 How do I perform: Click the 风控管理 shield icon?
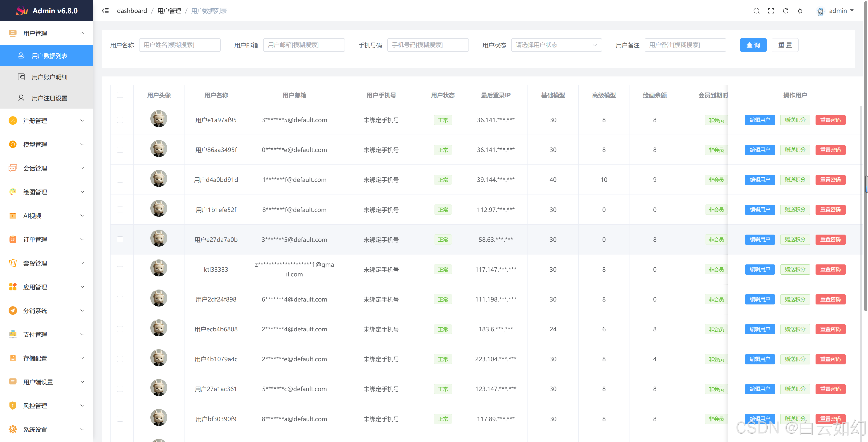coord(13,406)
